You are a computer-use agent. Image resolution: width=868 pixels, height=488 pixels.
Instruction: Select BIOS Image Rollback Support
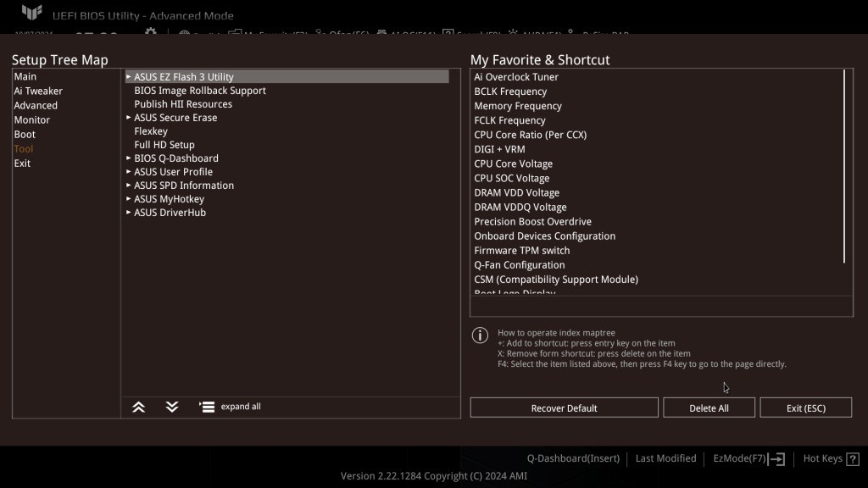(200, 90)
